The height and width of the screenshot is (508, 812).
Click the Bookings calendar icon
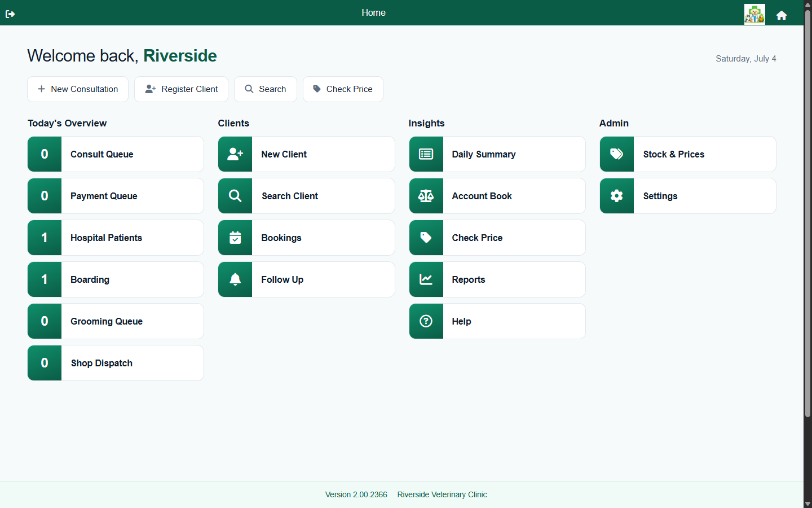(235, 238)
